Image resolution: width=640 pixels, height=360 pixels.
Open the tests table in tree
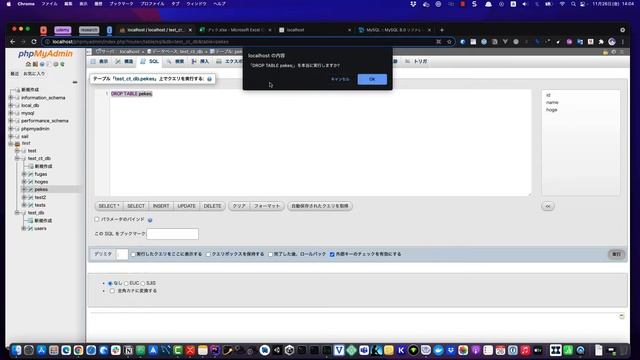click(40, 205)
